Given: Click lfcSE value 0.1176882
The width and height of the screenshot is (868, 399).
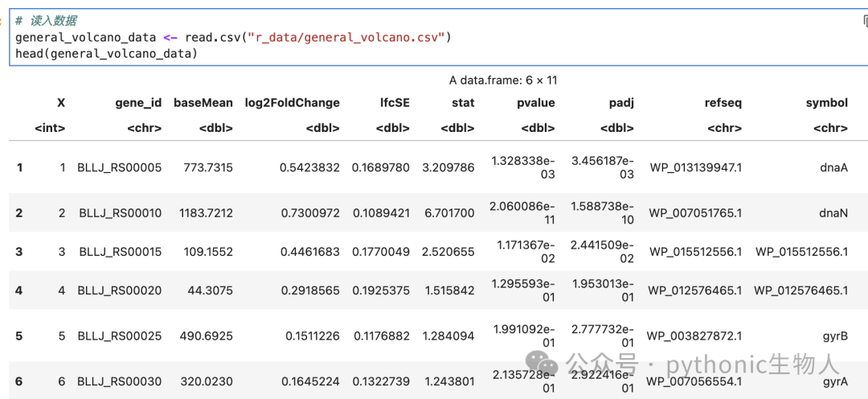Looking at the screenshot, I should click(381, 335).
